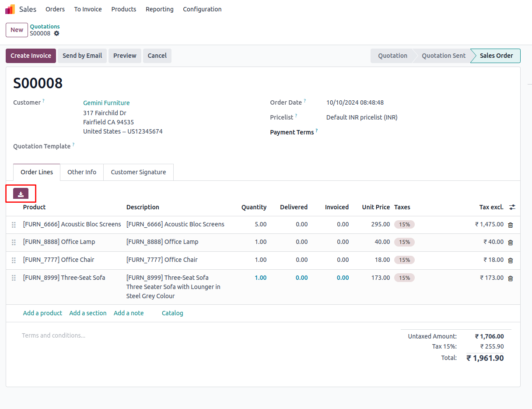The width and height of the screenshot is (532, 409).
Task: Click drag handle of Acoustic Bloc Screens row
Action: pos(14,225)
